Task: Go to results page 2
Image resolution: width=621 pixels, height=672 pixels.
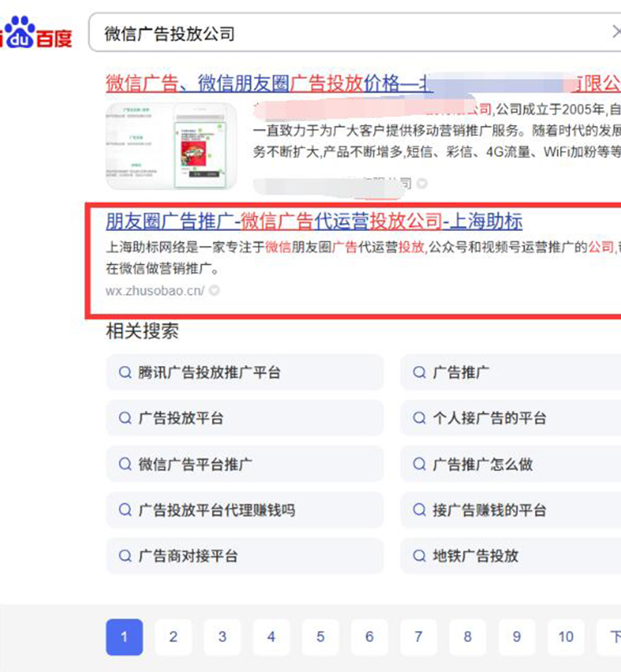Action: (x=173, y=637)
